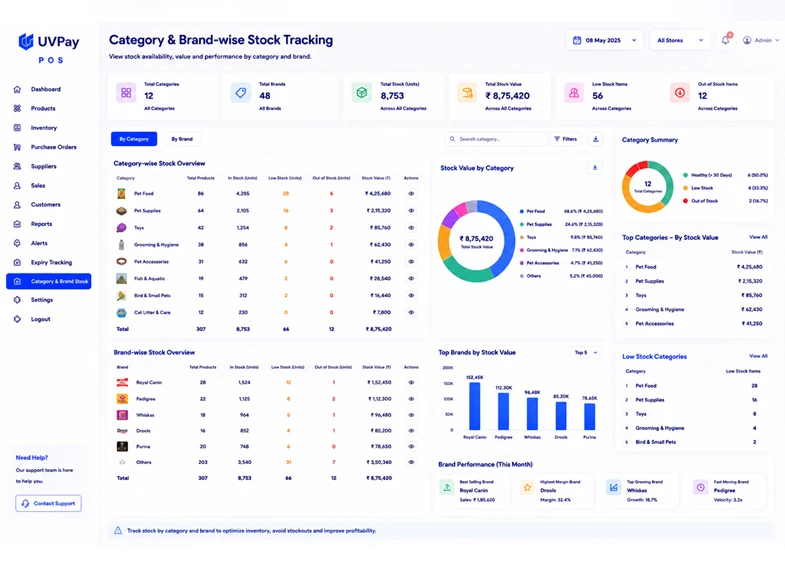Download the Stock Value by Category chart
This screenshot has width=785, height=563.
(x=595, y=168)
